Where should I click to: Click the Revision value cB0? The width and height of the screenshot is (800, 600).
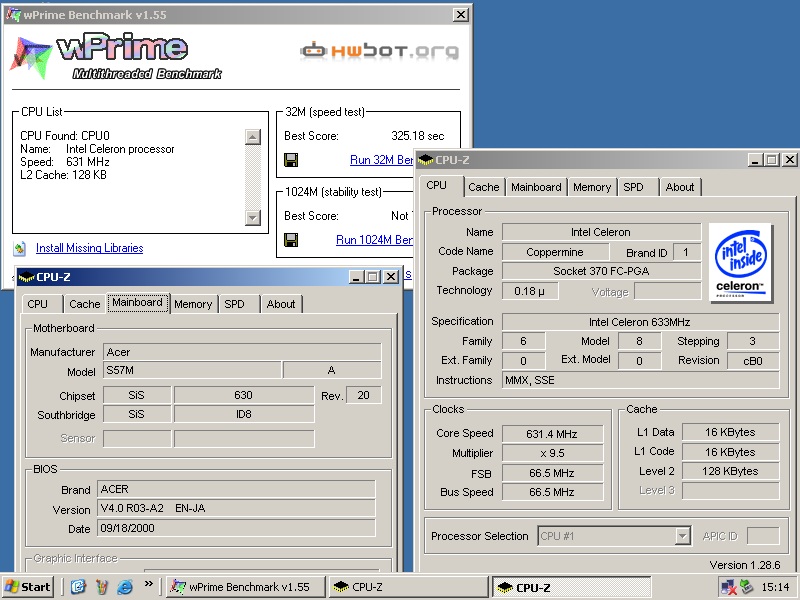pyautogui.click(x=753, y=361)
